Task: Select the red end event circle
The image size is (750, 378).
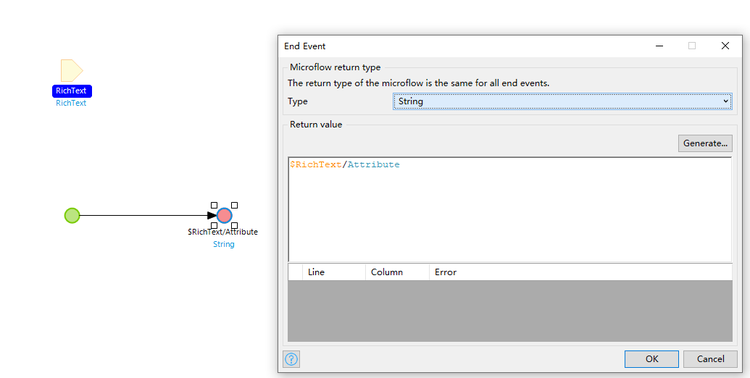Action: [224, 215]
